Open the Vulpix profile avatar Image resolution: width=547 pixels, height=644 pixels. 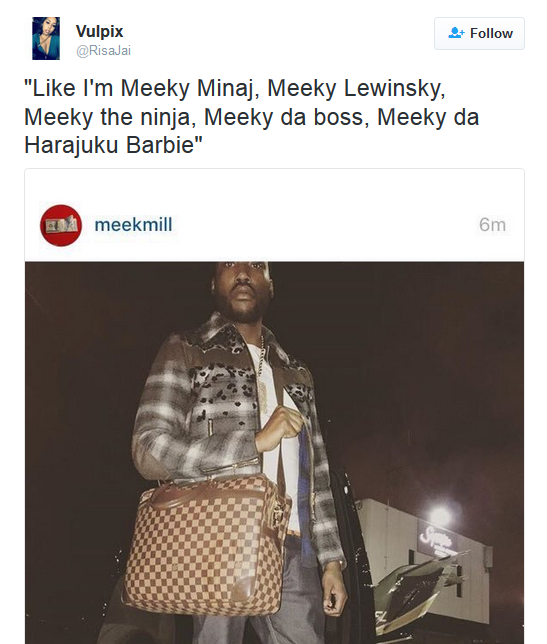click(x=46, y=38)
